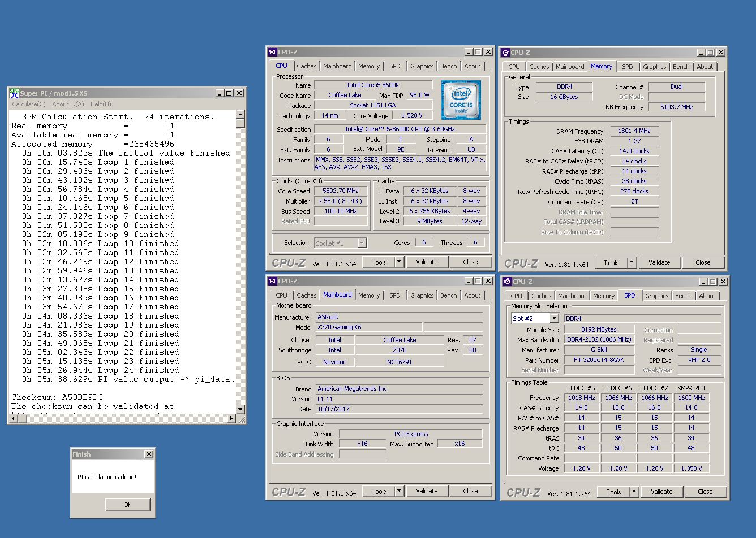
Task: Open the SPD tab in CPU window
Action: (x=395, y=66)
